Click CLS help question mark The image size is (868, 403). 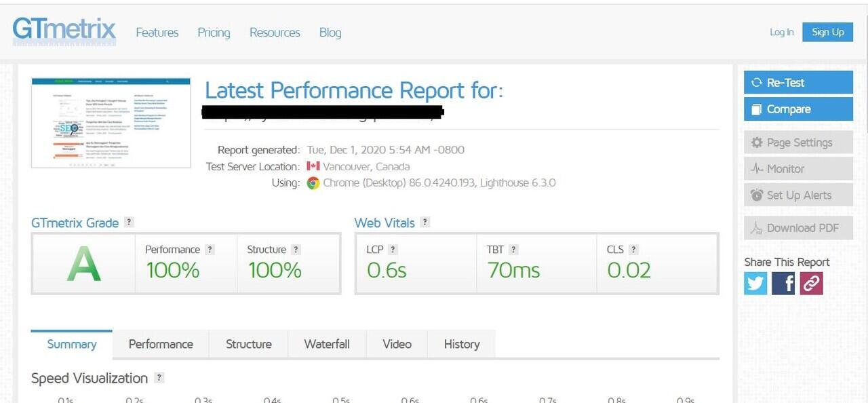point(633,250)
